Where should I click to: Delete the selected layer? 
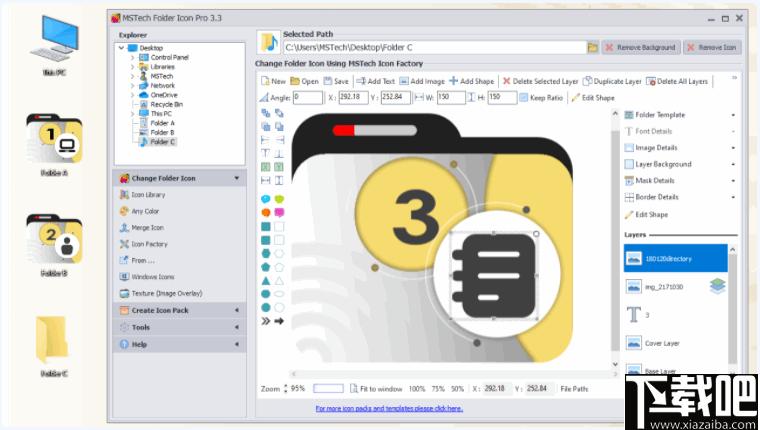click(540, 81)
